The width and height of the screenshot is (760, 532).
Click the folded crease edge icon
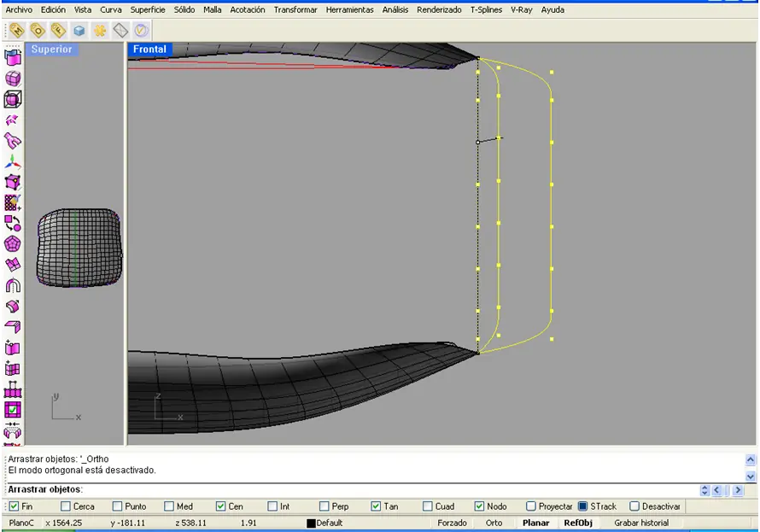[x=13, y=327]
